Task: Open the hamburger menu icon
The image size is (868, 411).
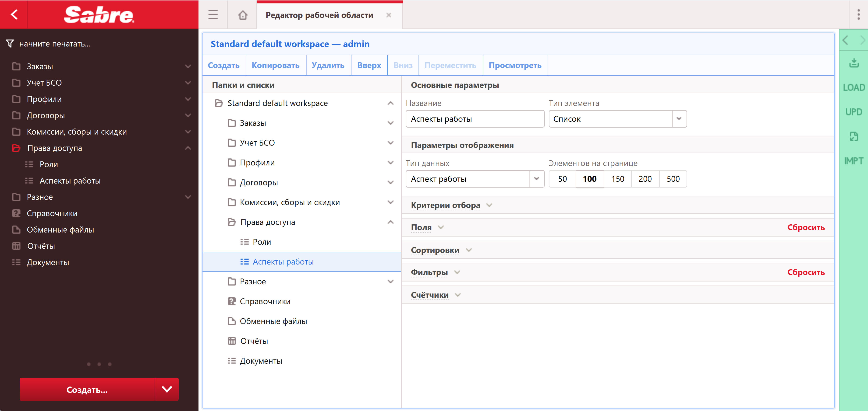Action: pos(213,15)
